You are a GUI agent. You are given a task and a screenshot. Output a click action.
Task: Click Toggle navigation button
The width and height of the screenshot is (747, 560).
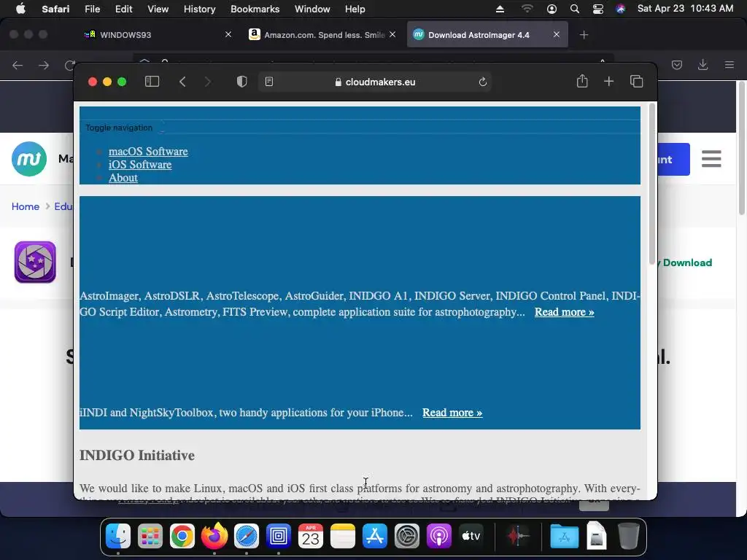coord(119,128)
